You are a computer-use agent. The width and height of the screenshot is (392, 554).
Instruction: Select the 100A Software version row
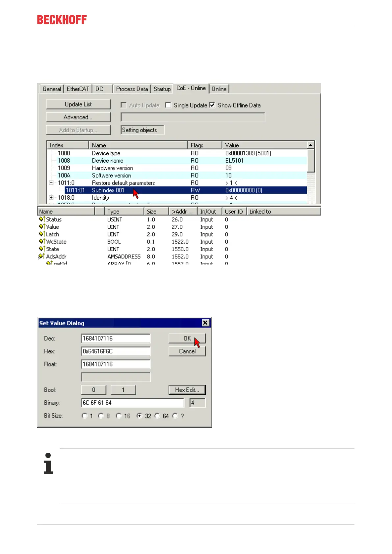pos(177,175)
